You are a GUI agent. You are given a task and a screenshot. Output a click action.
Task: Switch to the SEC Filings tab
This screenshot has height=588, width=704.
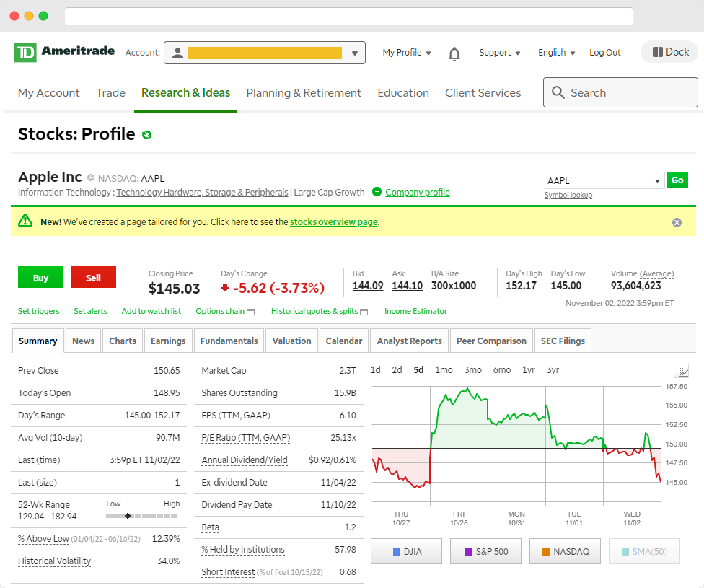coord(563,341)
